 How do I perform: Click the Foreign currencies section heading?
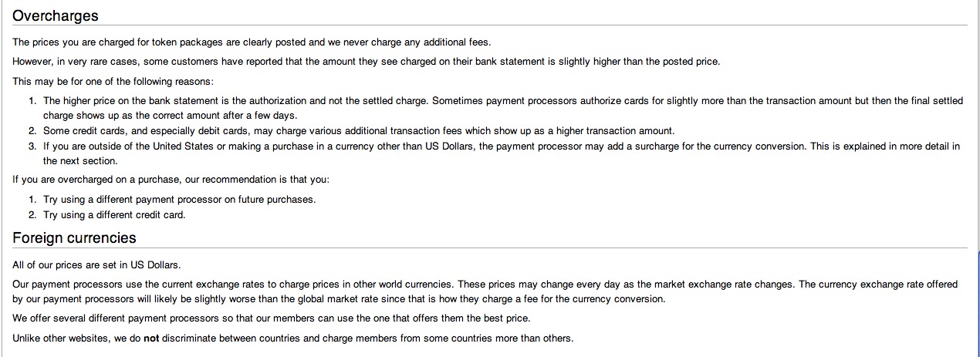(x=74, y=237)
